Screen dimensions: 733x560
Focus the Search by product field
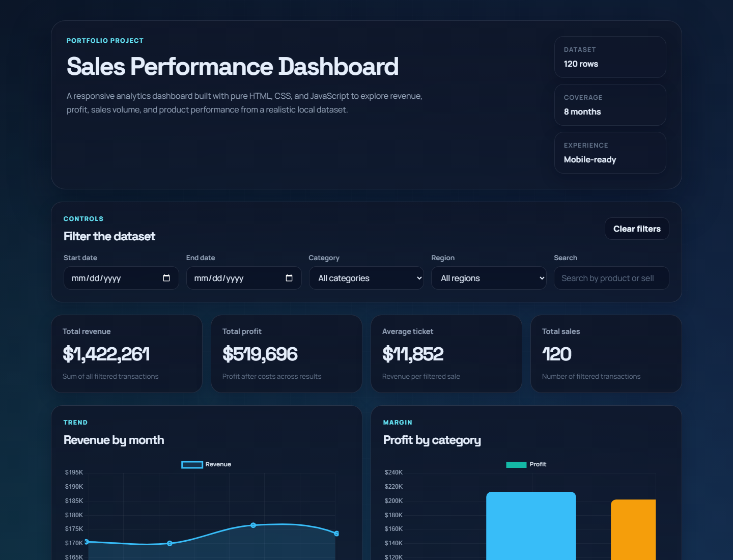611,278
